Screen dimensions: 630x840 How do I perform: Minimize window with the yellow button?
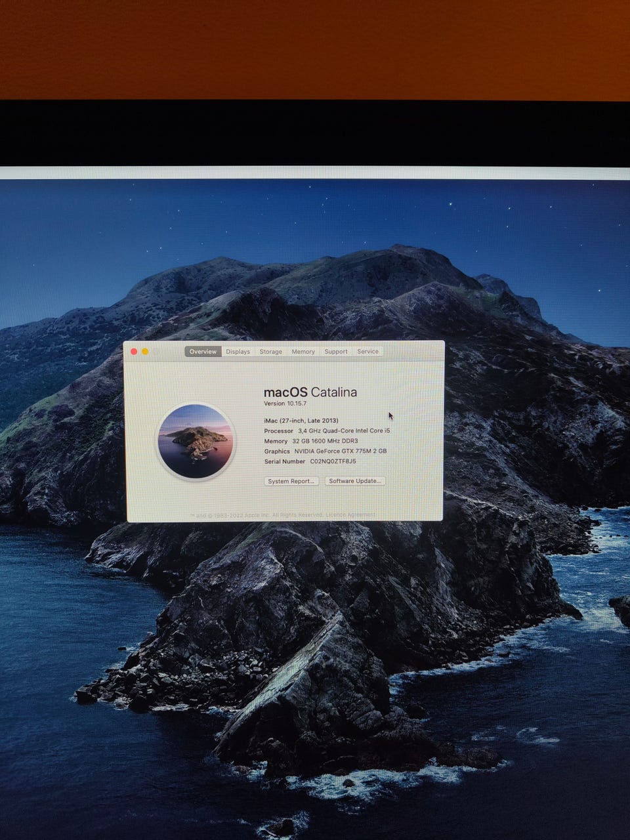145,352
